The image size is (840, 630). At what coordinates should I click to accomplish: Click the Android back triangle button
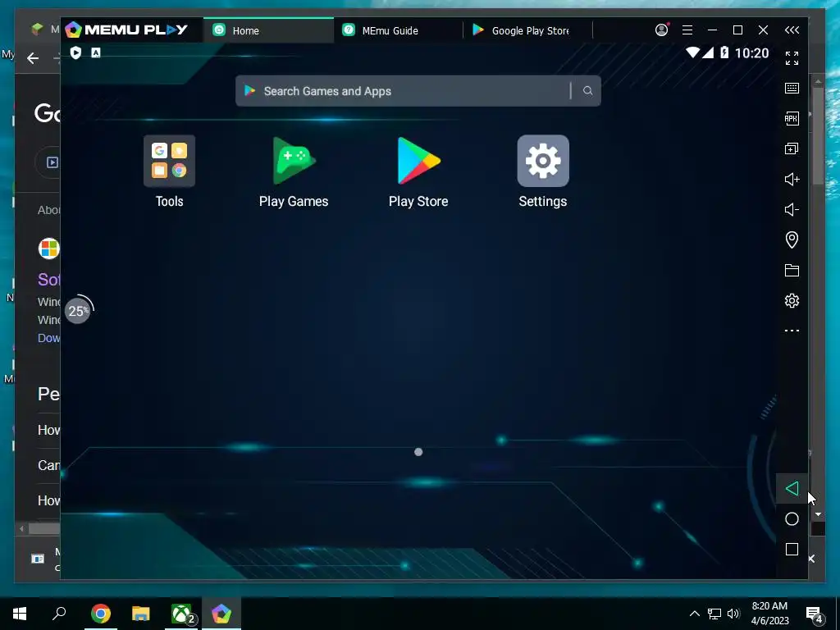[x=792, y=489]
